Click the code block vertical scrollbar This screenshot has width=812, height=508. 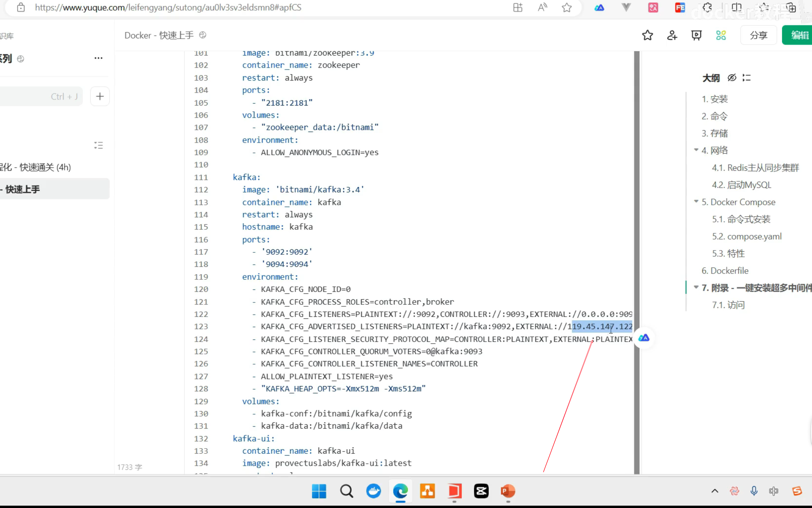(637, 234)
